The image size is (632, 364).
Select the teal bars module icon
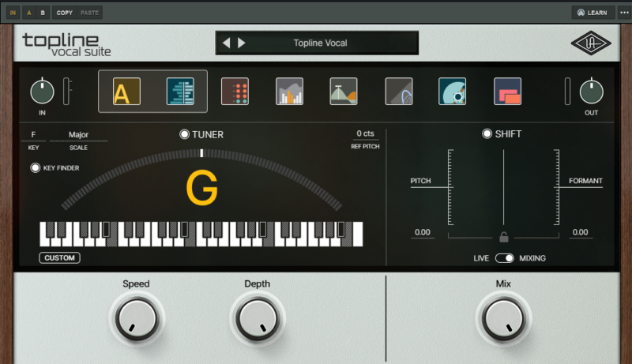tap(180, 92)
